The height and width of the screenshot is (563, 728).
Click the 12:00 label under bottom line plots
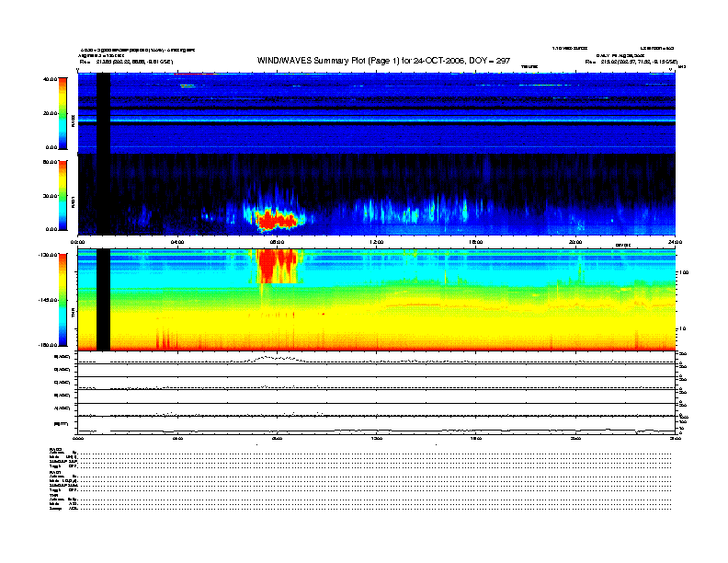tap(377, 439)
